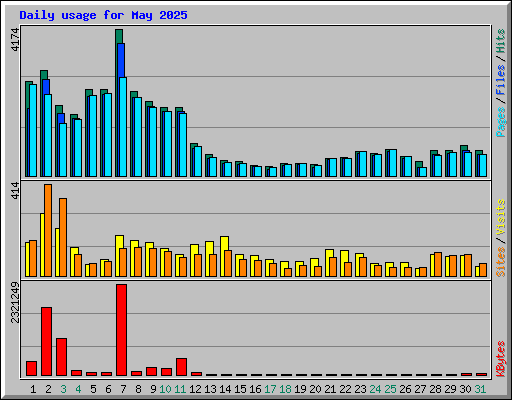The width and height of the screenshot is (512, 400).
Task: Click day label 7 on x-axis
Action: tap(123, 389)
